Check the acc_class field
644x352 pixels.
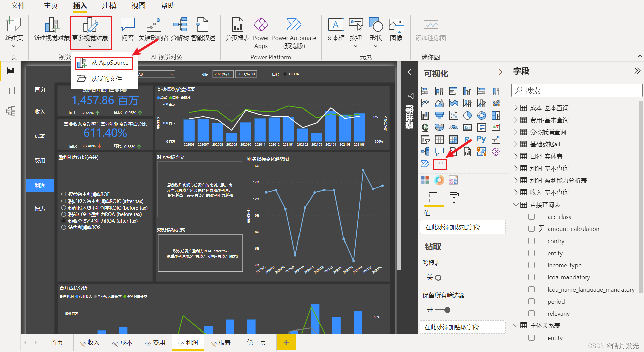pyautogui.click(x=532, y=217)
